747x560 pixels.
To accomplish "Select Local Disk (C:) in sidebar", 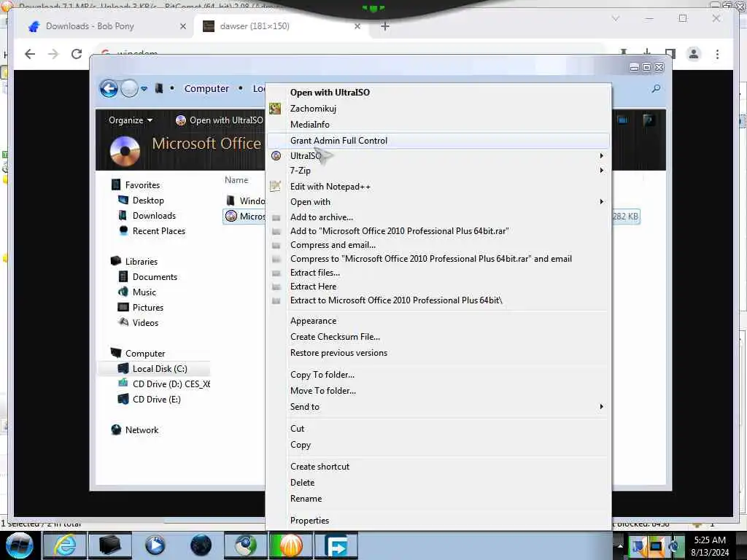I will [x=160, y=368].
